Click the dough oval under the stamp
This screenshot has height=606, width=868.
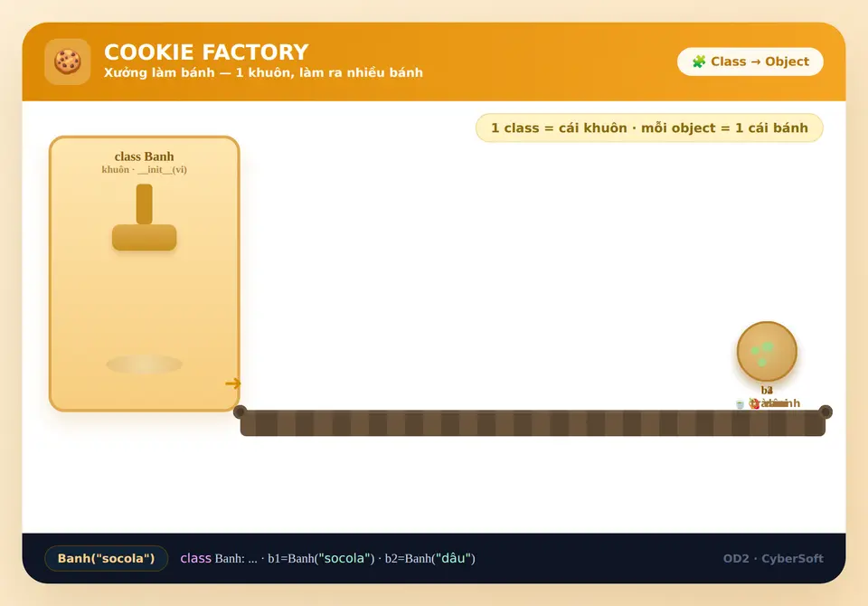pos(145,365)
